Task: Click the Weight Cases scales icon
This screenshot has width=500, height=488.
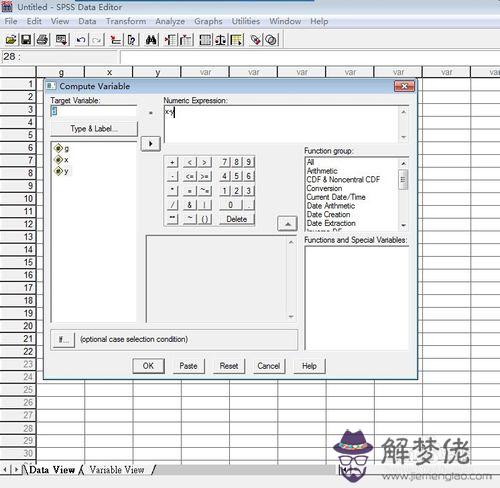Action: tap(221, 40)
